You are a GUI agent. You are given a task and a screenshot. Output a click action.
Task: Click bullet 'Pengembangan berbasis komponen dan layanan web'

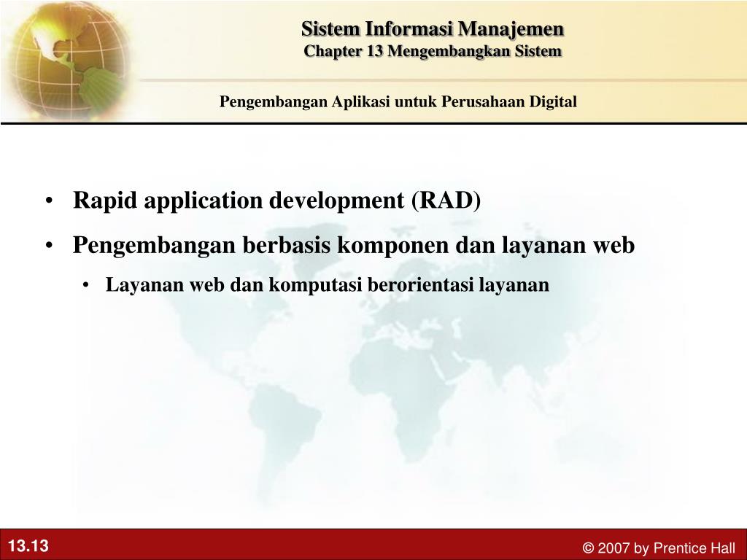pyautogui.click(x=354, y=245)
